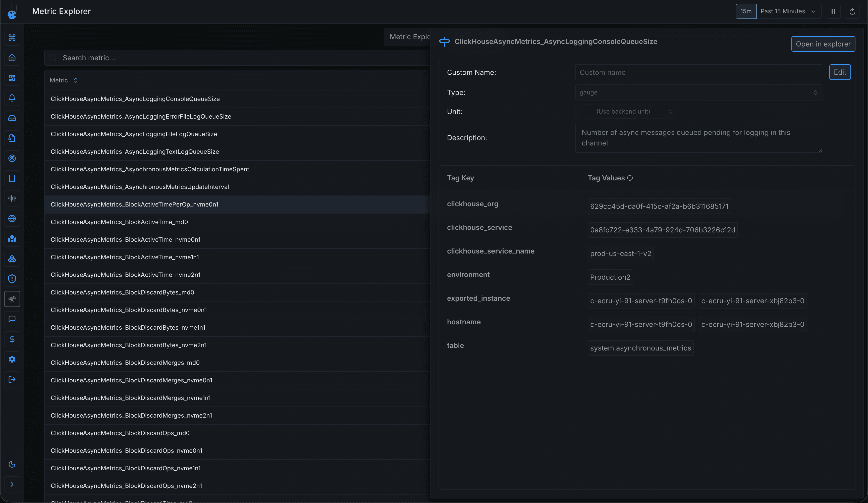The width and height of the screenshot is (868, 503).
Task: Select the Home icon in the sidebar
Action: pyautogui.click(x=12, y=58)
